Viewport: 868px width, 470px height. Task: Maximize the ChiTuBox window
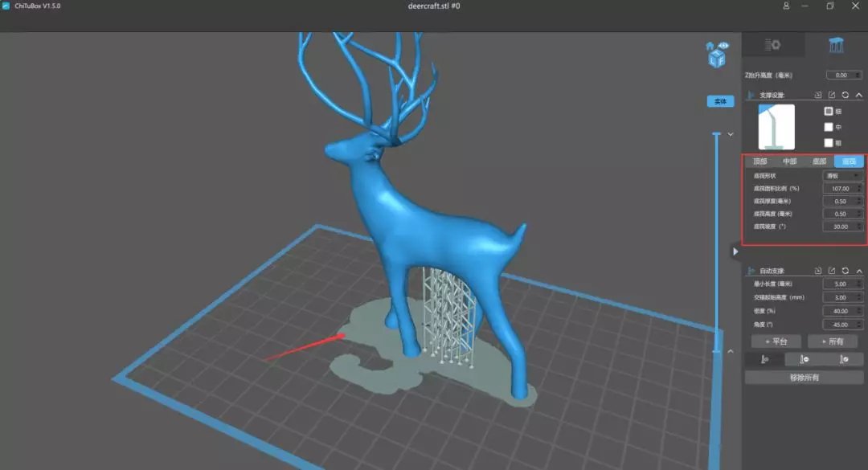[x=829, y=6]
